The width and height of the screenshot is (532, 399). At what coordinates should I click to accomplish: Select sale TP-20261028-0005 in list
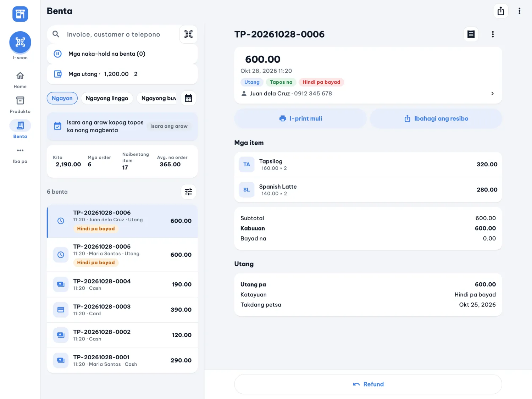click(122, 255)
